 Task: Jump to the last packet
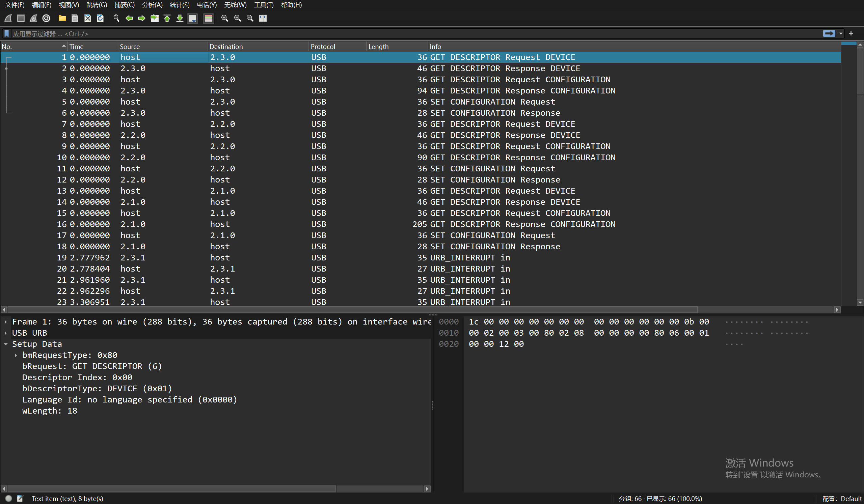[180, 18]
